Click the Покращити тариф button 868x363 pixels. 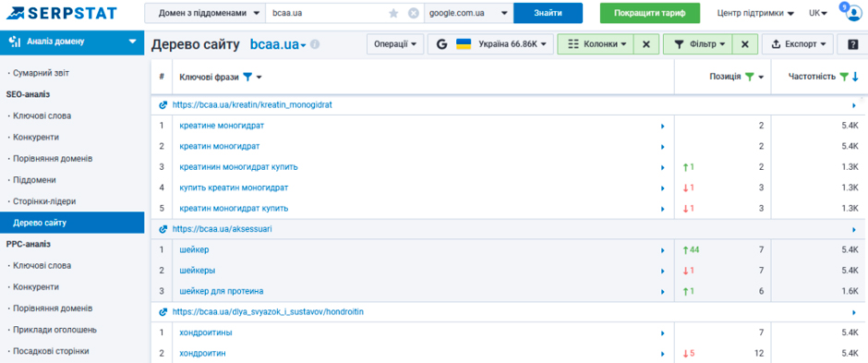coord(650,13)
